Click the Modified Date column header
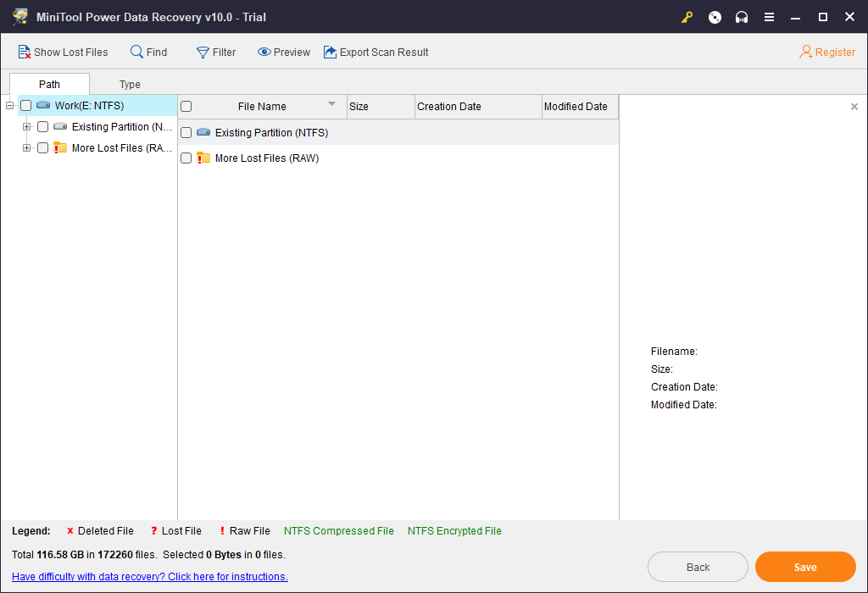Image resolution: width=868 pixels, height=593 pixels. (580, 106)
